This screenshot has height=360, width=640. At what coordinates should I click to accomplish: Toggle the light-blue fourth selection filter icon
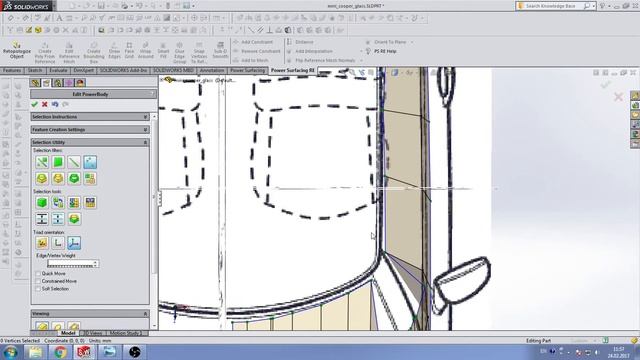point(90,162)
